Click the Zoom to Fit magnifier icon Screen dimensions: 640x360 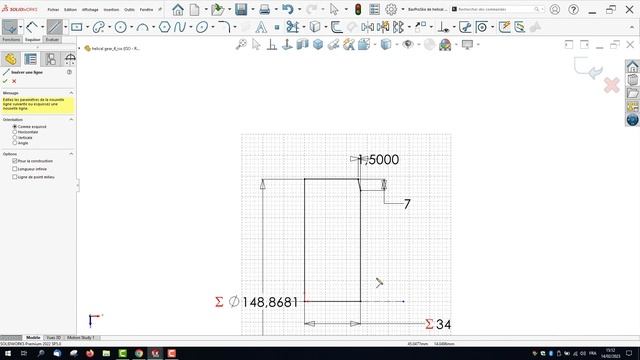coord(241,44)
